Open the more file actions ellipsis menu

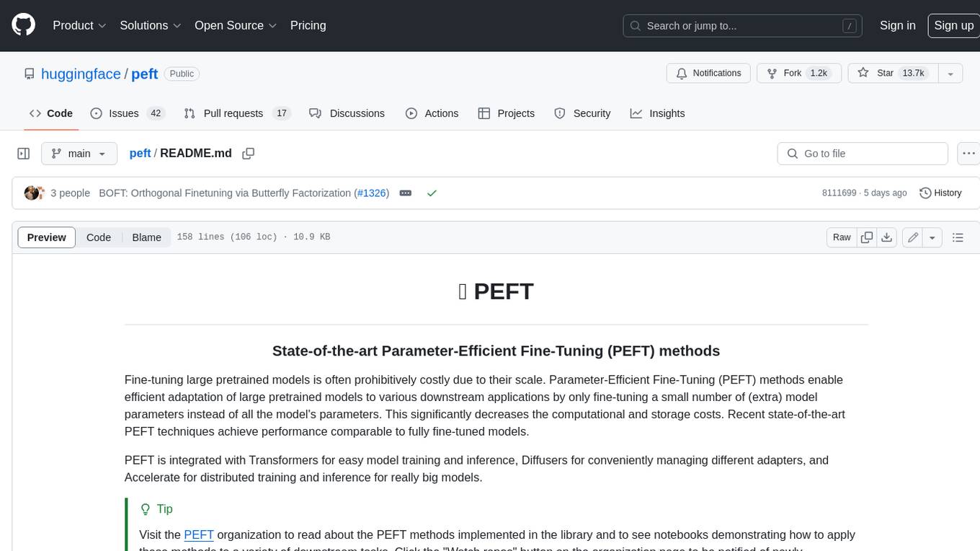(x=968, y=154)
